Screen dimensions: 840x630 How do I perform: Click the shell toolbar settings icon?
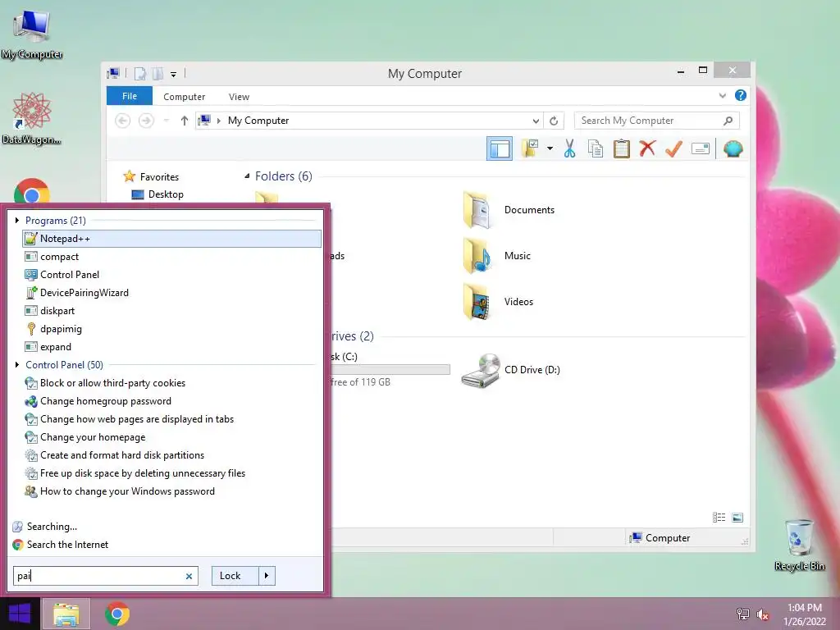click(733, 148)
